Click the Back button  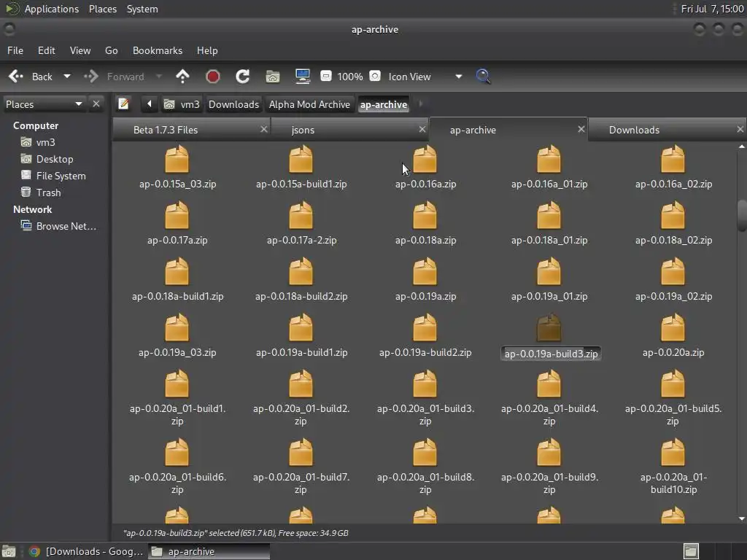(31, 76)
